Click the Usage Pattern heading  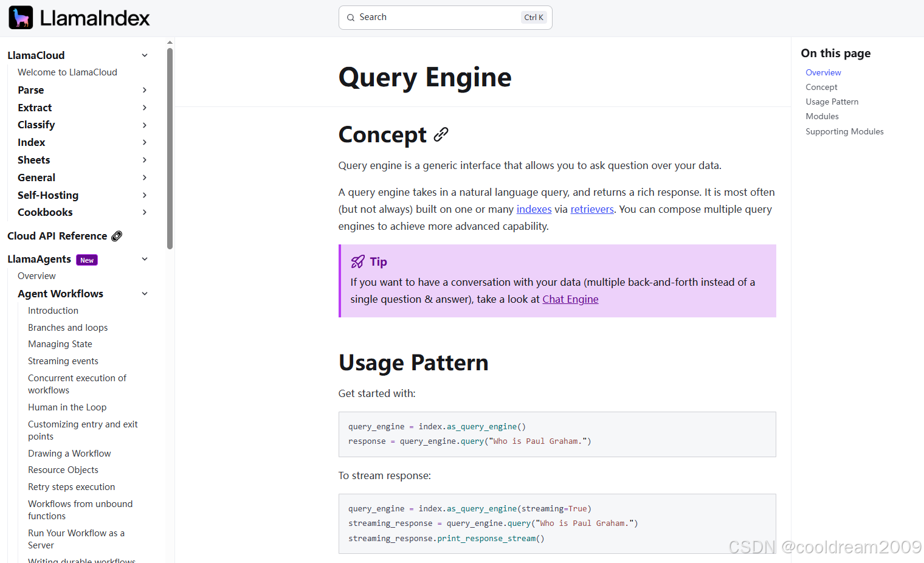413,363
